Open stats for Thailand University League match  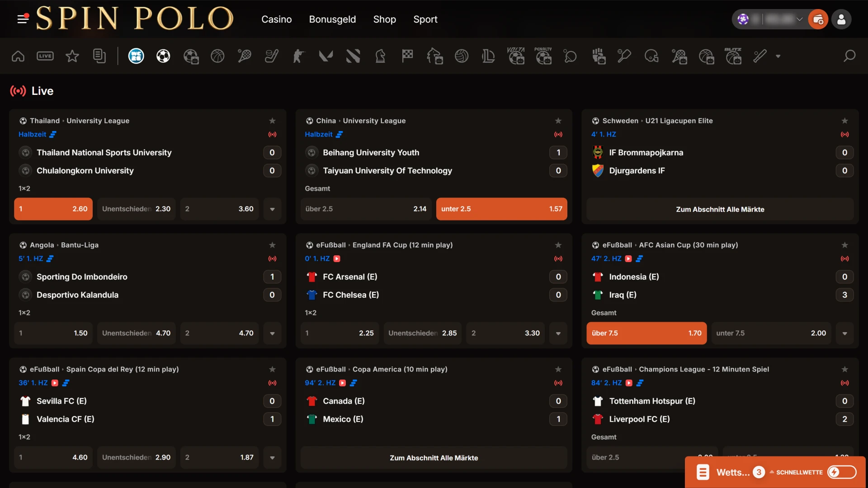[53, 134]
